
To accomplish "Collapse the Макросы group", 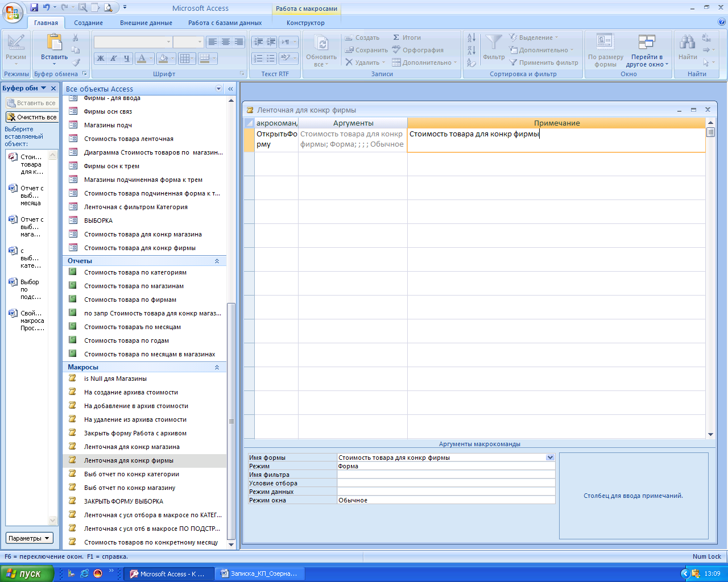I will click(x=217, y=367).
